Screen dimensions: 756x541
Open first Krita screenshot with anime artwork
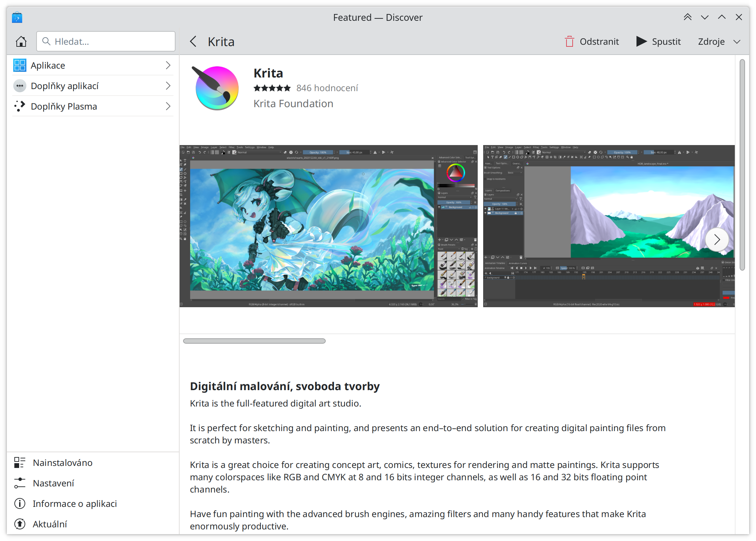[328, 226]
